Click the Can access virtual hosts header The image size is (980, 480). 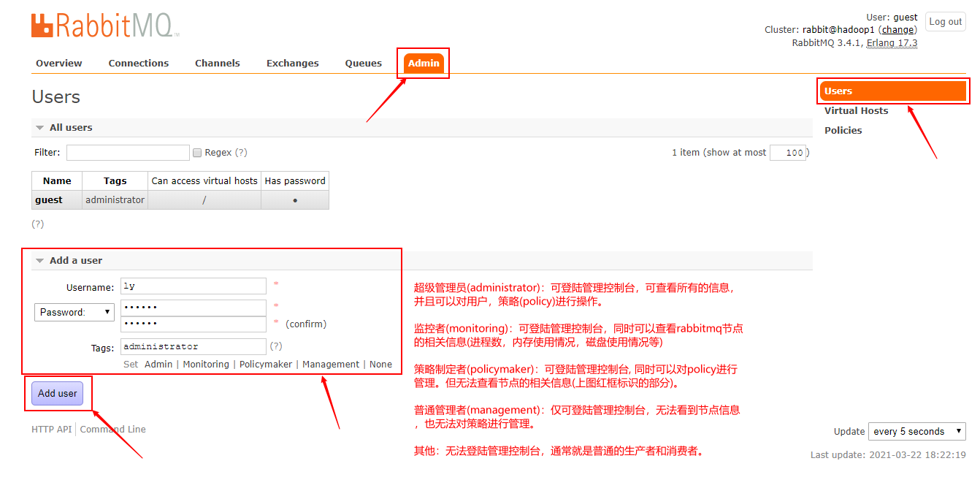pos(204,181)
